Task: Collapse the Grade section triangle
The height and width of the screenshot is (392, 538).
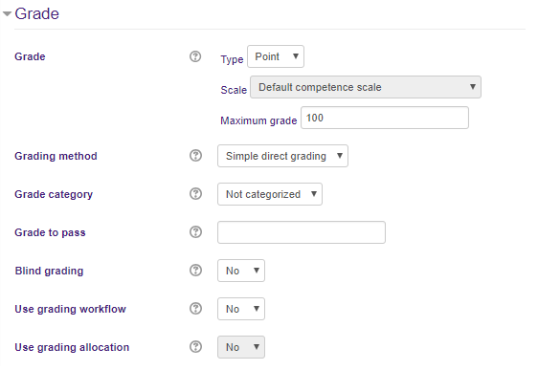Action: click(x=8, y=13)
